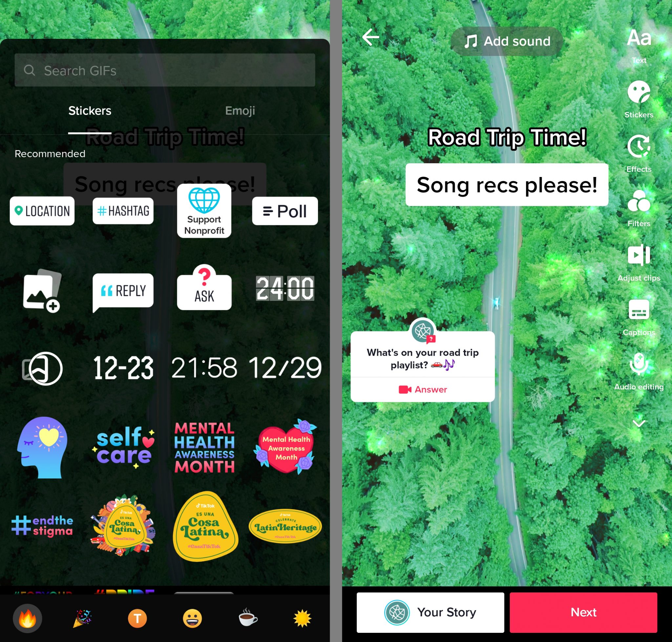Expand the Recommended stickers section
Image resolution: width=672 pixels, height=642 pixels.
pos(50,154)
